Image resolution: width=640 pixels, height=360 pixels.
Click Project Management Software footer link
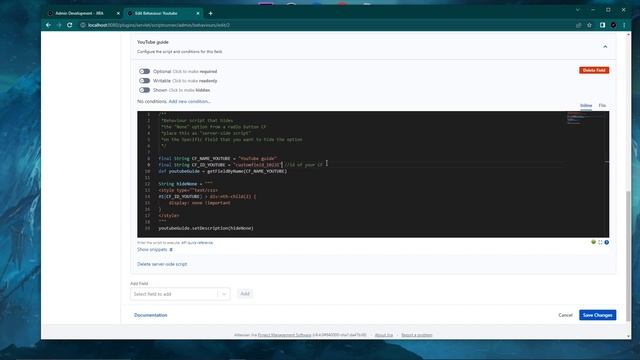pos(284,335)
